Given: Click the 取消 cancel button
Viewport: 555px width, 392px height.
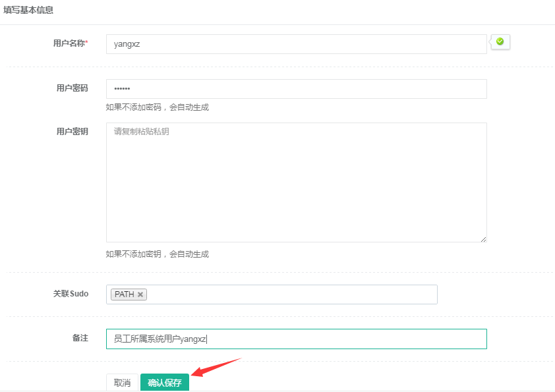Looking at the screenshot, I should click(x=121, y=382).
